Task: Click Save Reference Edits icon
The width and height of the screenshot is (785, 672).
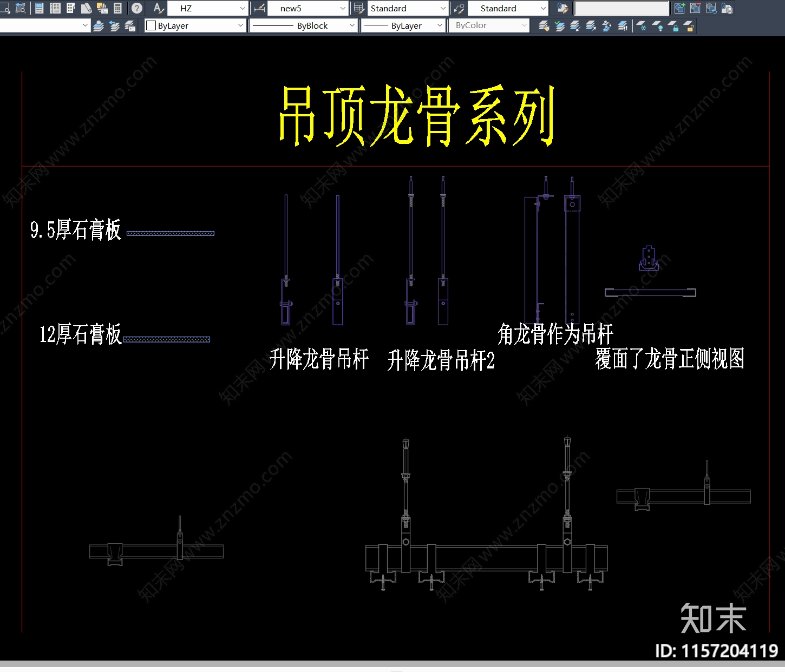Action: point(727,8)
